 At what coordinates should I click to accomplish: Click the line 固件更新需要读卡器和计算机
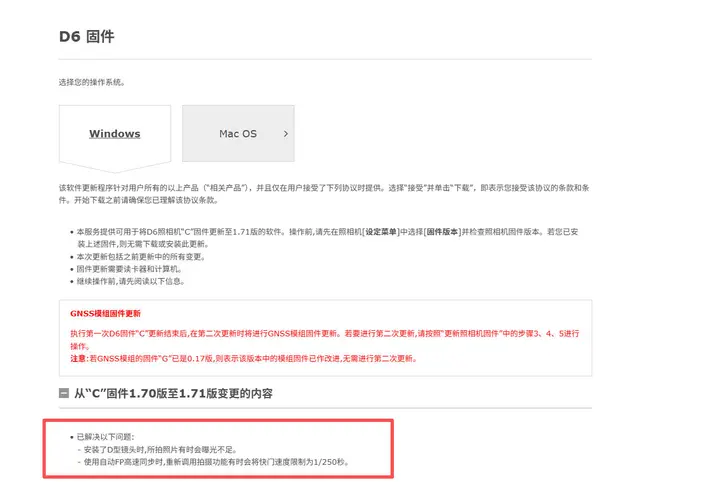[129, 269]
